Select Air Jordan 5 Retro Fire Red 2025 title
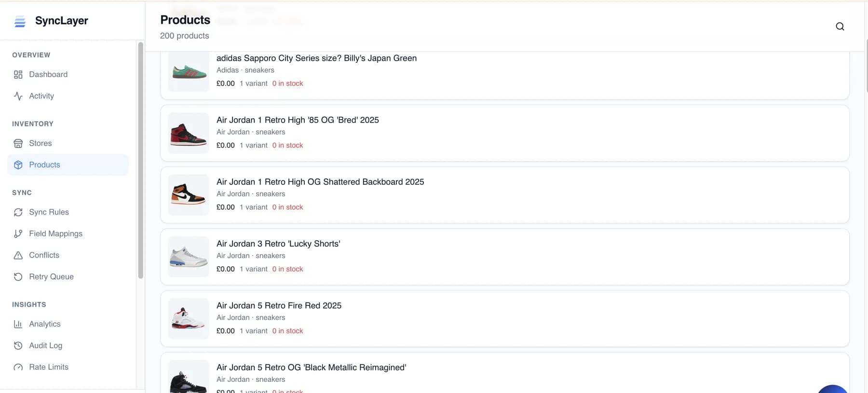This screenshot has height=393, width=868. click(x=279, y=306)
